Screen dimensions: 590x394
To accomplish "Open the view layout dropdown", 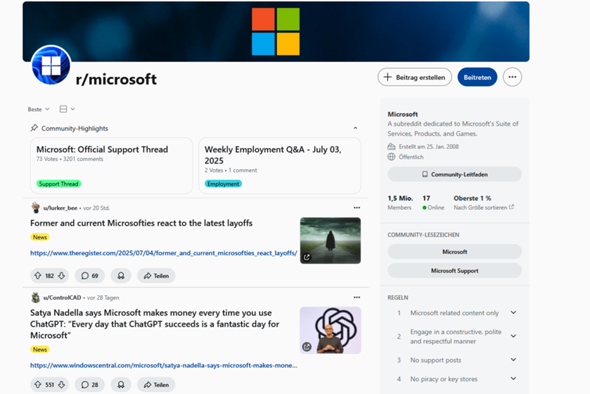I will point(67,109).
